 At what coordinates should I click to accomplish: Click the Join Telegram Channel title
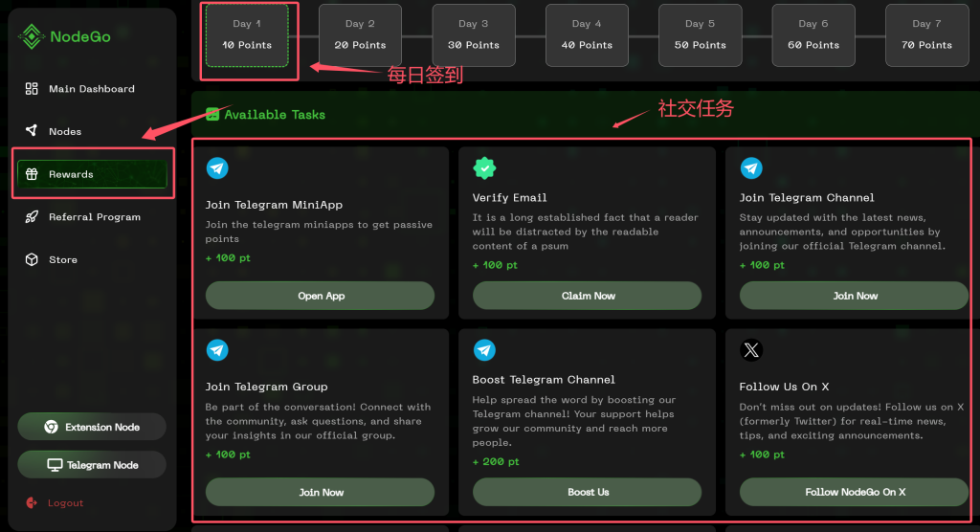click(807, 197)
